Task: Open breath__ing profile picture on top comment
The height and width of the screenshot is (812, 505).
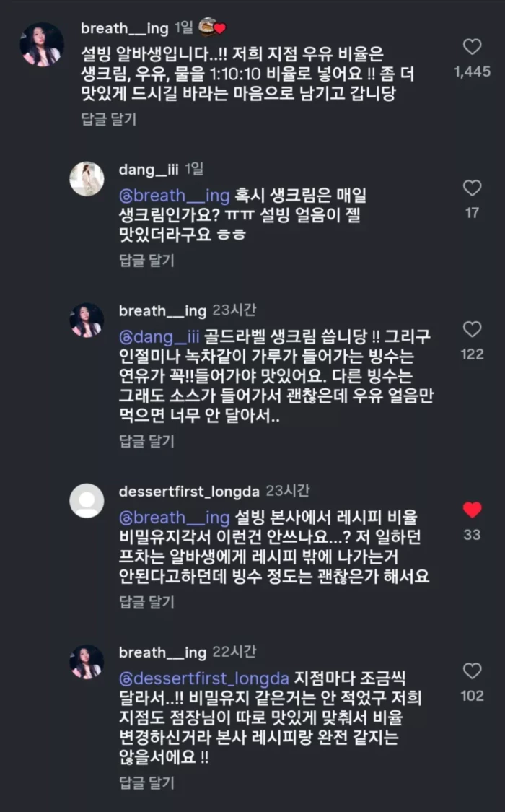Action: [x=41, y=44]
